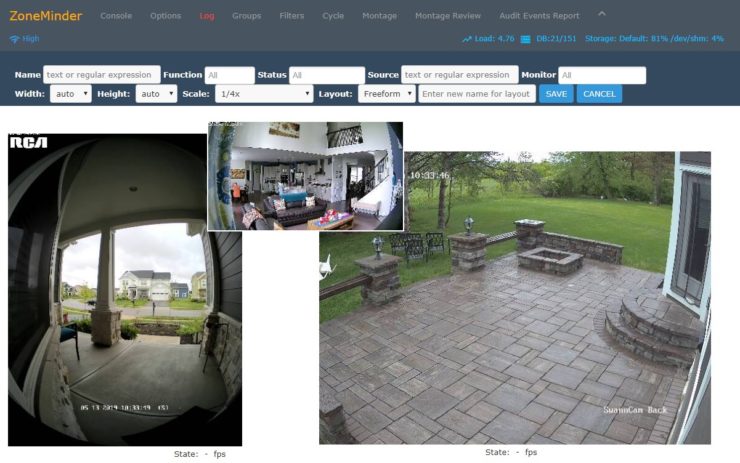Open the Options menu item
The height and width of the screenshot is (463, 740).
[x=165, y=16]
